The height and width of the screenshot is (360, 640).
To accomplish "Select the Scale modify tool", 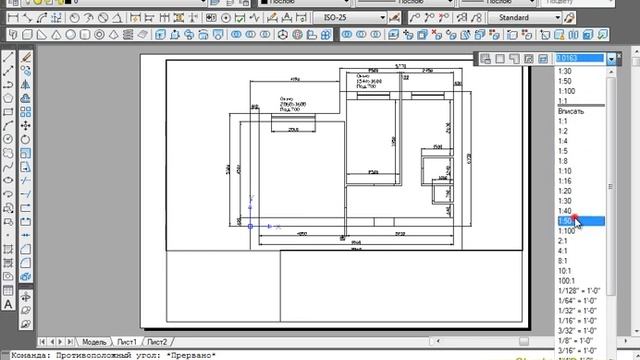I will point(26,153).
